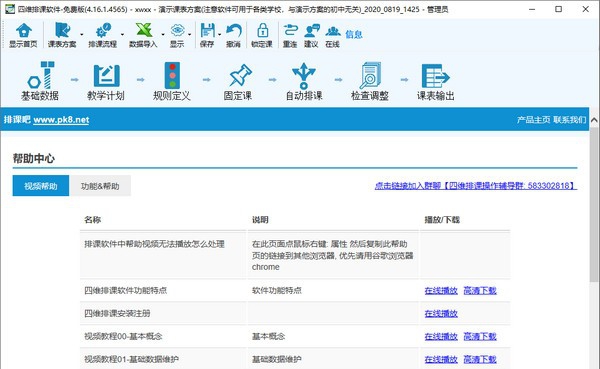Image resolution: width=600 pixels, height=369 pixels.
Task: Select the 视频教程00-基本概念 row name
Action: click(123, 336)
